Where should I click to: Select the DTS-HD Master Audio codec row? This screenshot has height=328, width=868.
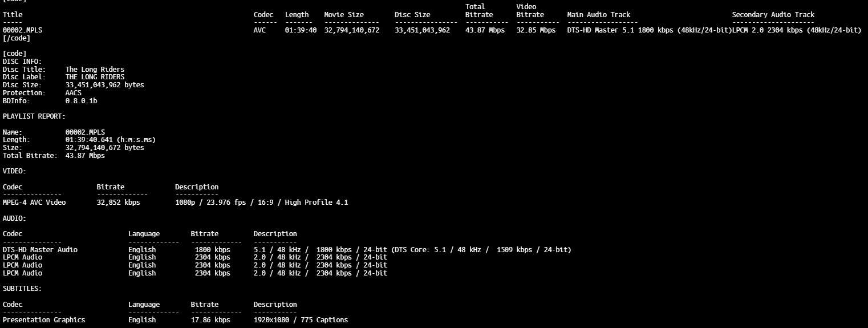coord(40,250)
